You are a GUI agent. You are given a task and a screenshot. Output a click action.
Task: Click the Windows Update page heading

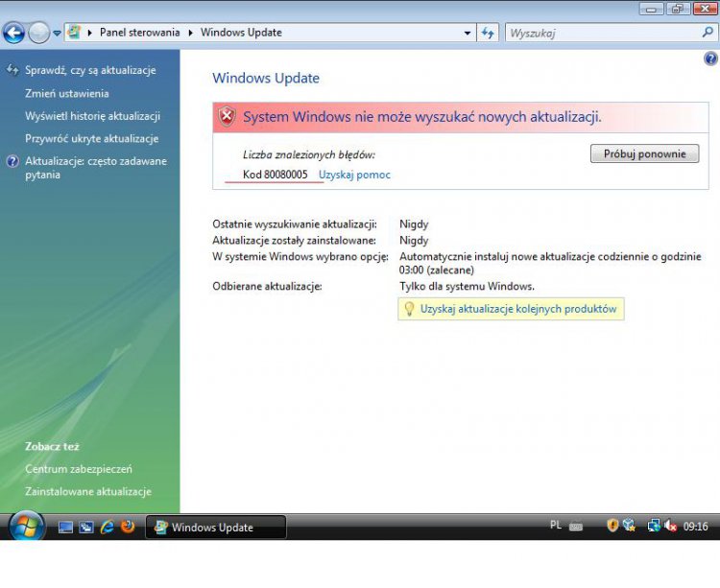pyautogui.click(x=266, y=78)
